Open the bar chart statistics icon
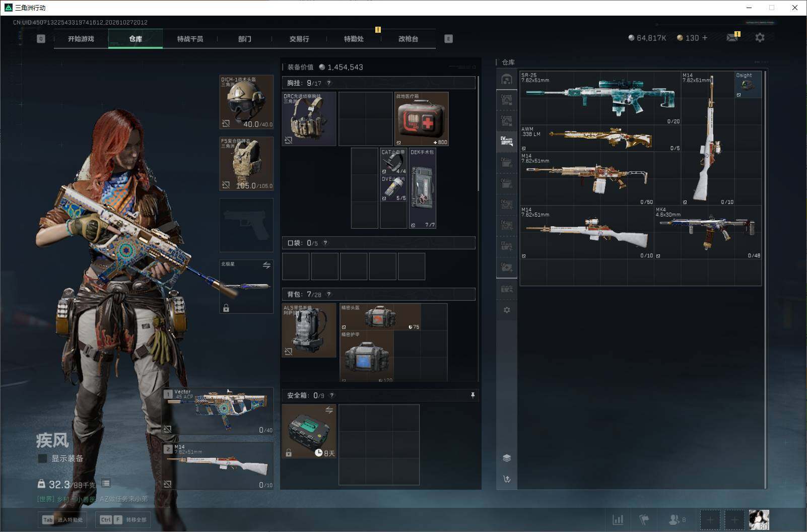The height and width of the screenshot is (532, 807). (x=618, y=519)
